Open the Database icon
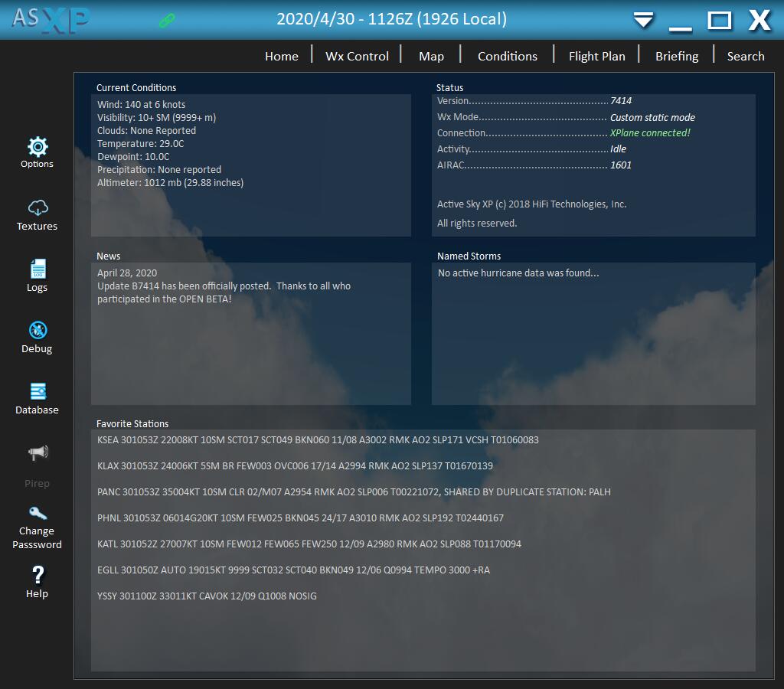784x689 pixels. coord(38,391)
